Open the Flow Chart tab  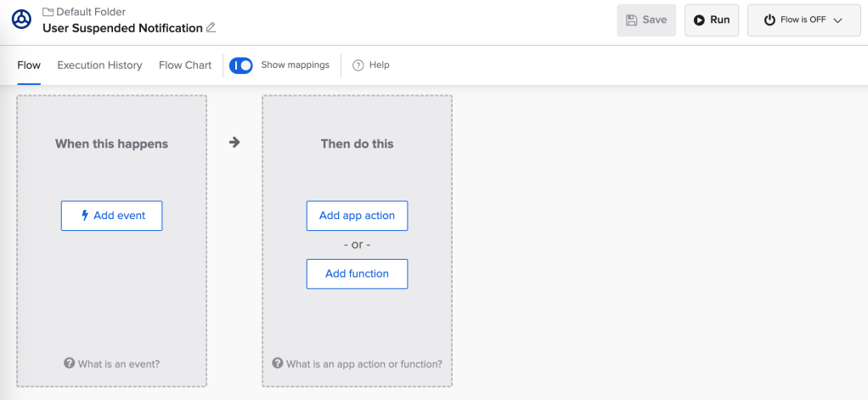[x=185, y=65]
